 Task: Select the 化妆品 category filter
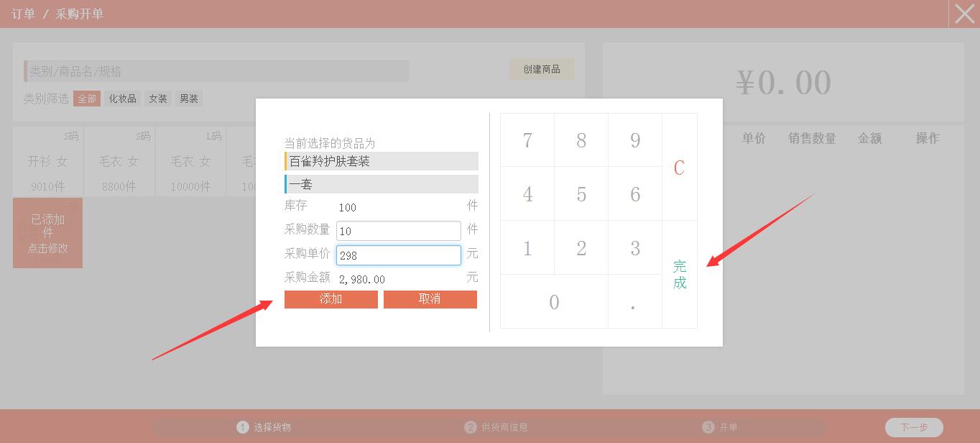123,99
